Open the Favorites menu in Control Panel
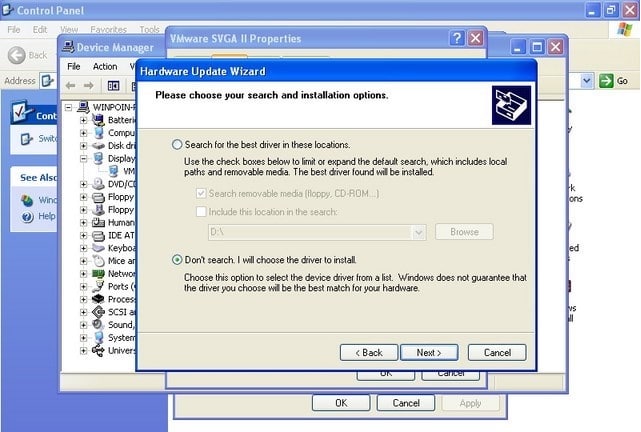Image resolution: width=641 pixels, height=432 pixels. pos(108,29)
